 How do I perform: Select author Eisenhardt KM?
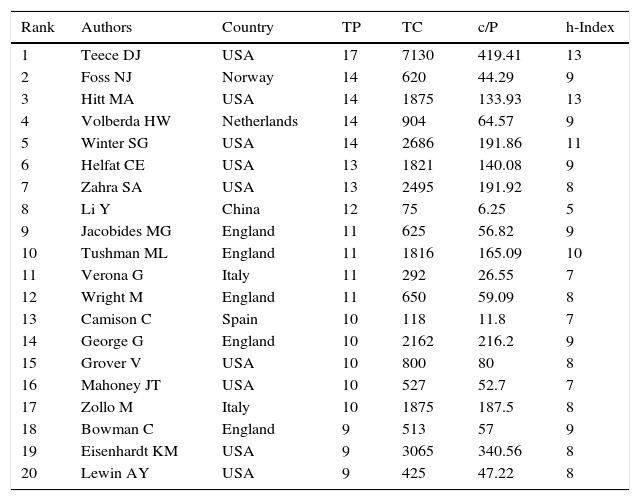pos(129,452)
